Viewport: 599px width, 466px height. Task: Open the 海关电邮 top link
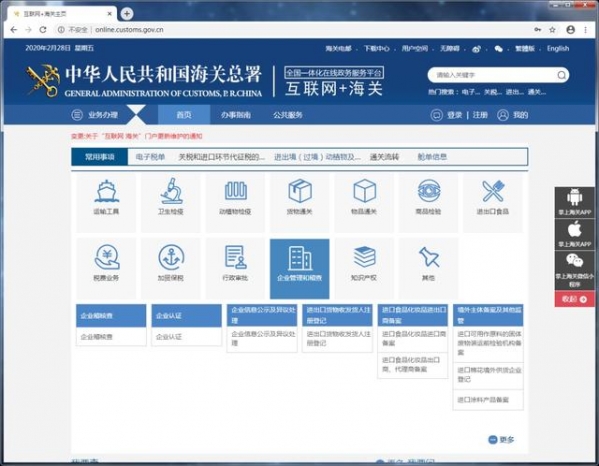tap(338, 49)
